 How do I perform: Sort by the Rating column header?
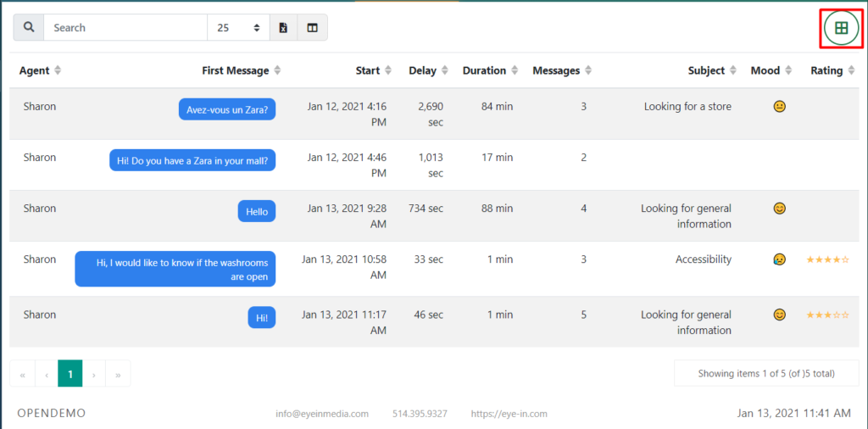832,70
